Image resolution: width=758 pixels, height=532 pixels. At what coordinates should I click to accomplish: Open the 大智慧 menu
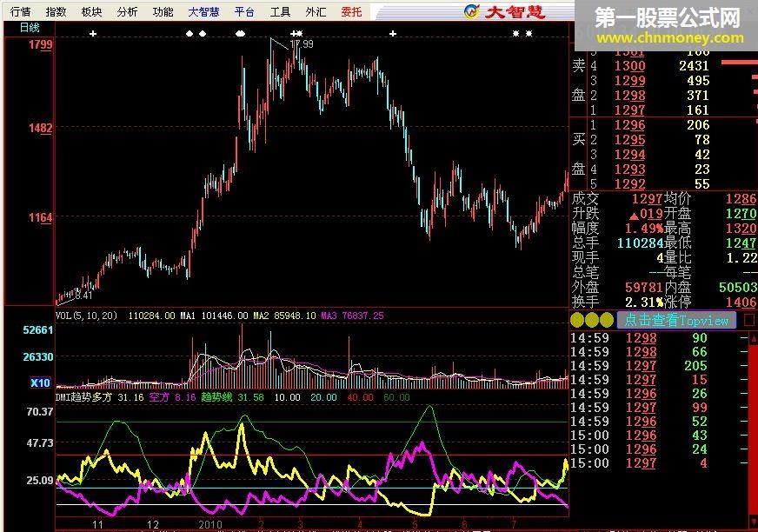click(x=203, y=11)
